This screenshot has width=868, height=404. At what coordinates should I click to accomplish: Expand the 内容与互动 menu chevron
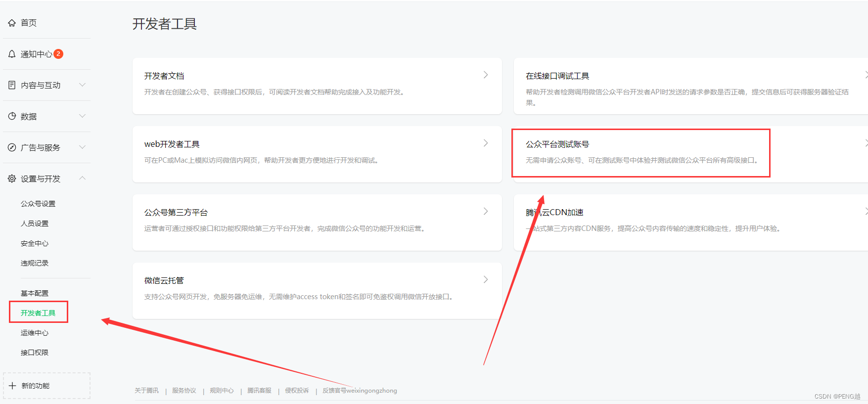click(83, 85)
